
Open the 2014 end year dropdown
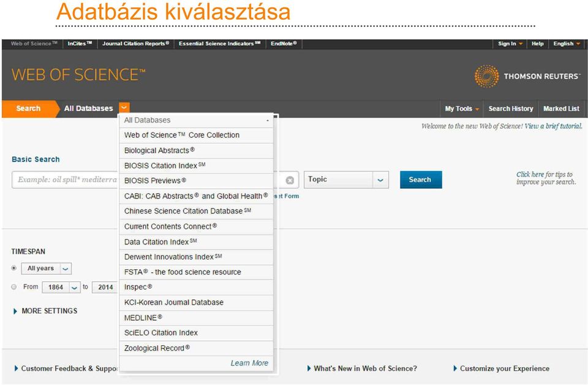click(x=105, y=288)
